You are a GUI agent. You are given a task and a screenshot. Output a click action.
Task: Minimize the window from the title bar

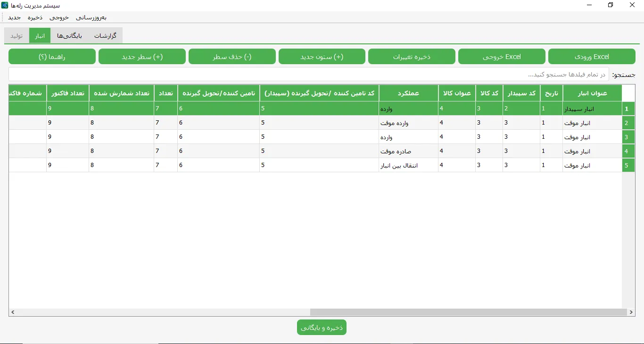(x=589, y=5)
